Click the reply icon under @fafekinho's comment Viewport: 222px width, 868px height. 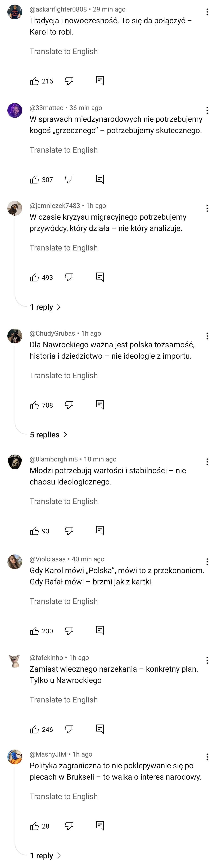[100, 729]
